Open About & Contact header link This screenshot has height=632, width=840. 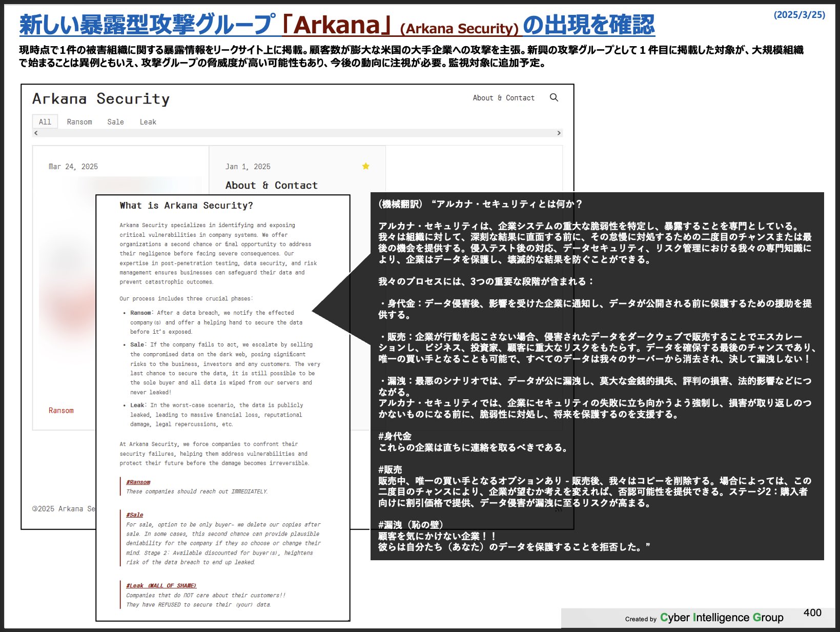(503, 98)
